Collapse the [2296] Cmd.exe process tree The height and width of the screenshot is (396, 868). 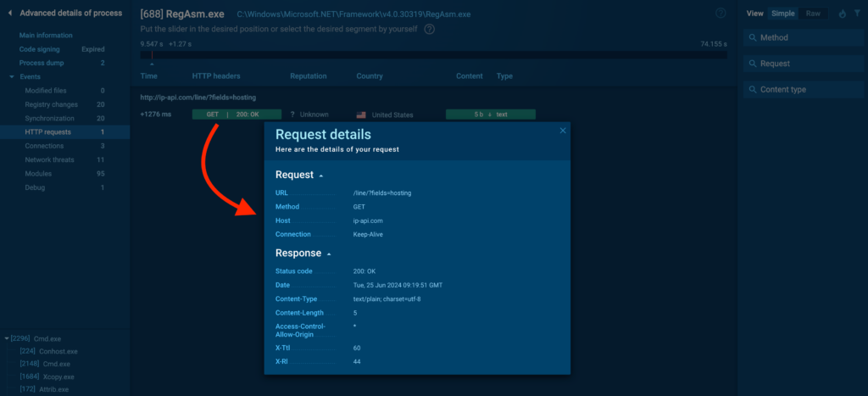(8, 338)
